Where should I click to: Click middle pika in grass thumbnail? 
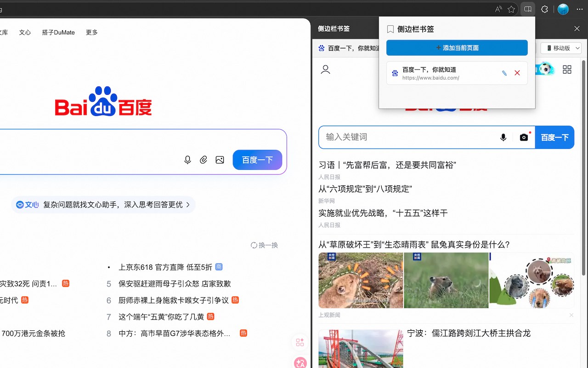coord(446,280)
